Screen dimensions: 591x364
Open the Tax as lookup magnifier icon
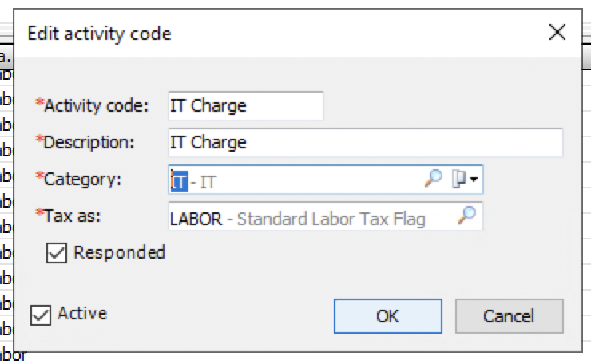(466, 216)
